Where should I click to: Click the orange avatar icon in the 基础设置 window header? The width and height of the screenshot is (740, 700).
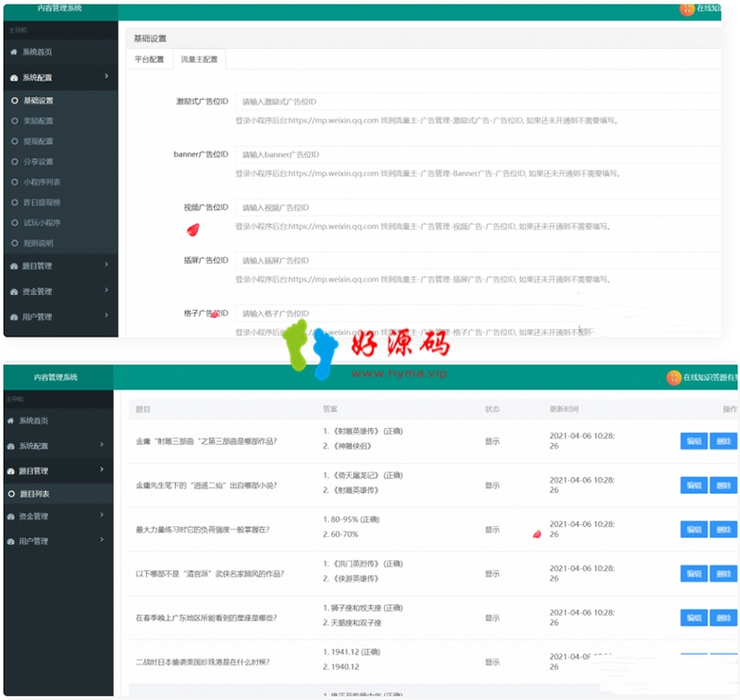click(686, 8)
